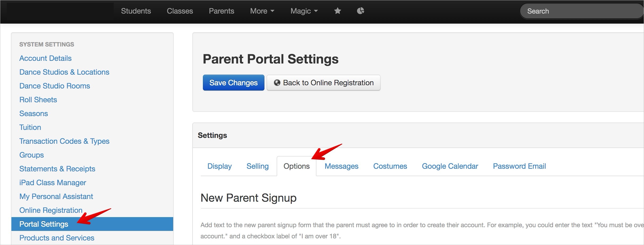Click the star favorites icon
The height and width of the screenshot is (245, 644).
337,11
